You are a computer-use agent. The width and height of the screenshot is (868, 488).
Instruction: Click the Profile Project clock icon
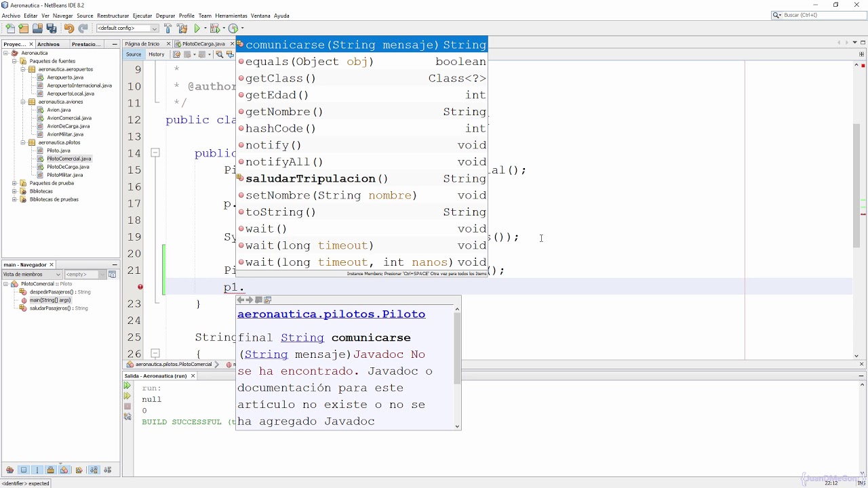(233, 28)
